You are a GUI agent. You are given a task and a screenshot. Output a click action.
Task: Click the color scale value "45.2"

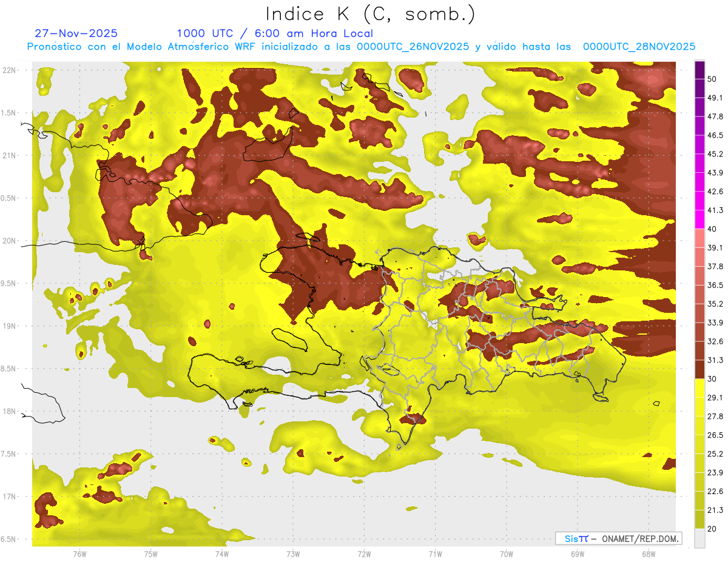[x=715, y=154]
